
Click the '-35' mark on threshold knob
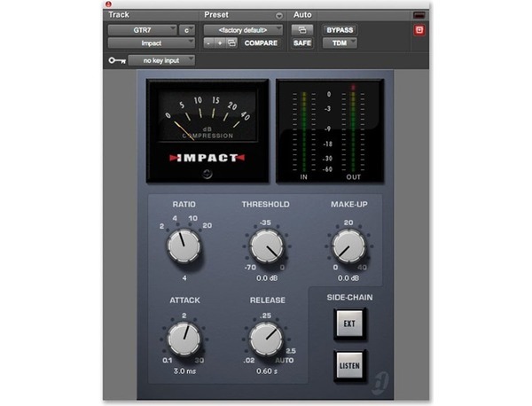[265, 223]
